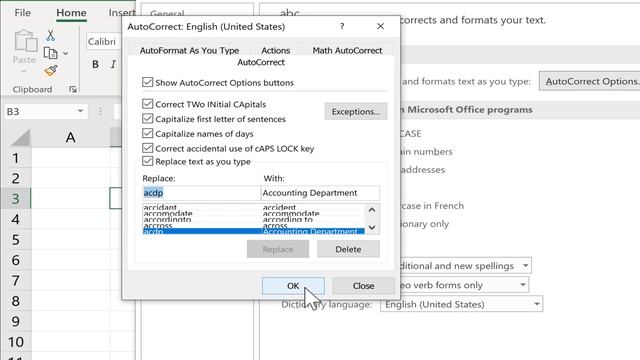This screenshot has width=640, height=360.
Task: Select the highlighted acdp list entry
Action: [253, 231]
